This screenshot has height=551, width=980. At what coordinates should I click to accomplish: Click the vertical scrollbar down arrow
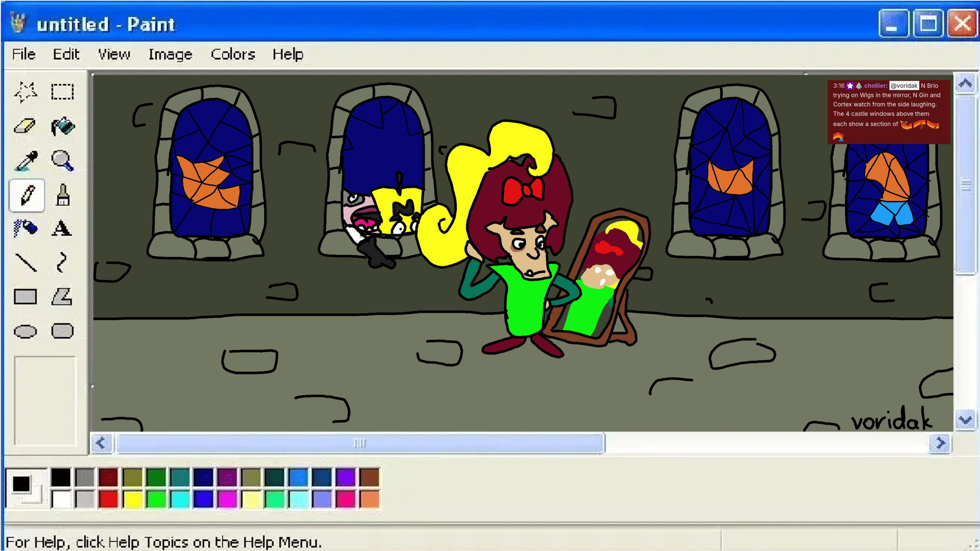pyautogui.click(x=965, y=420)
